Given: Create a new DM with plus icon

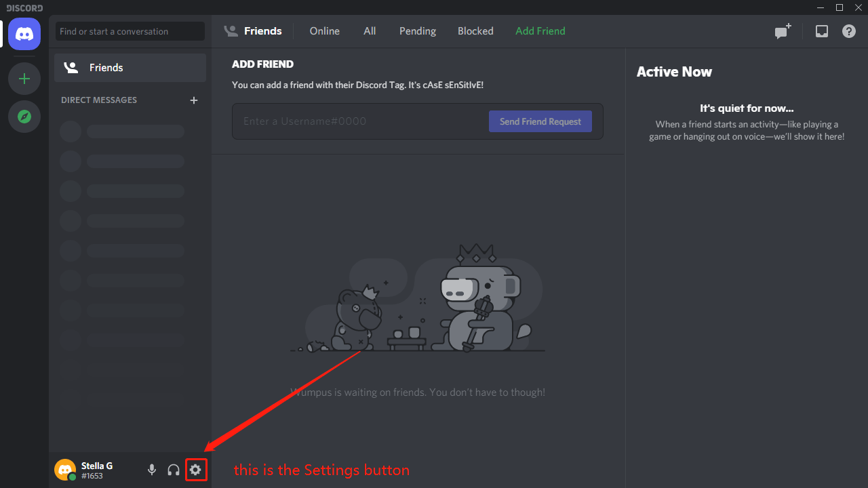Looking at the screenshot, I should click(x=194, y=100).
